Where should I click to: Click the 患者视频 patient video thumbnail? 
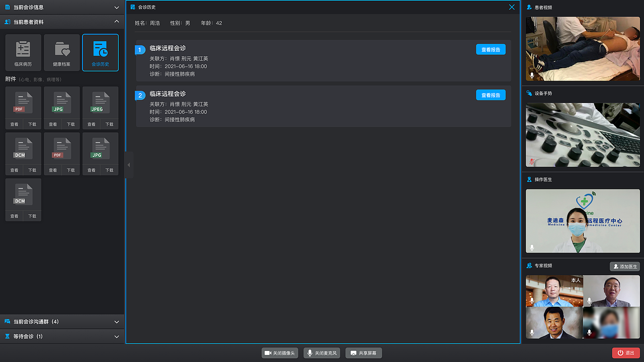pos(583,49)
